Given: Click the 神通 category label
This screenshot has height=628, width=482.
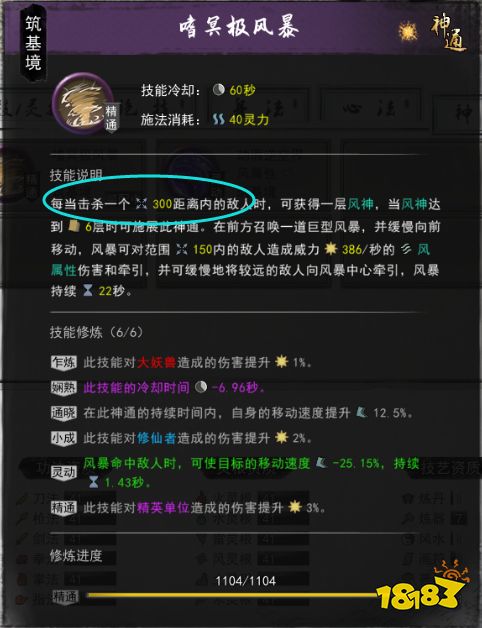Looking at the screenshot, I should click(x=449, y=33).
